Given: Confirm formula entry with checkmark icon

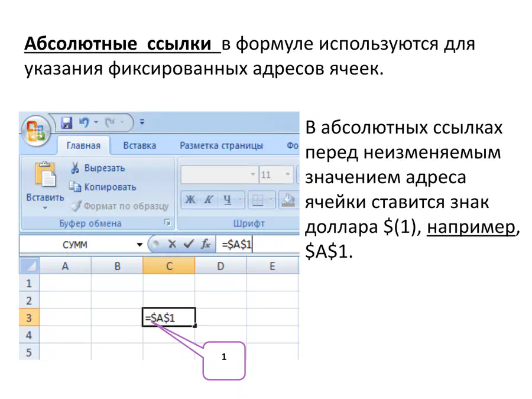Looking at the screenshot, I should (189, 244).
